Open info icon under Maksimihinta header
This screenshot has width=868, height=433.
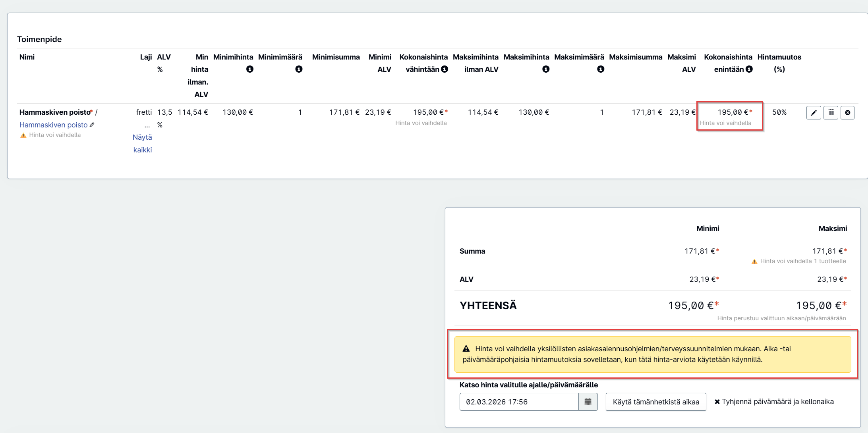546,69
